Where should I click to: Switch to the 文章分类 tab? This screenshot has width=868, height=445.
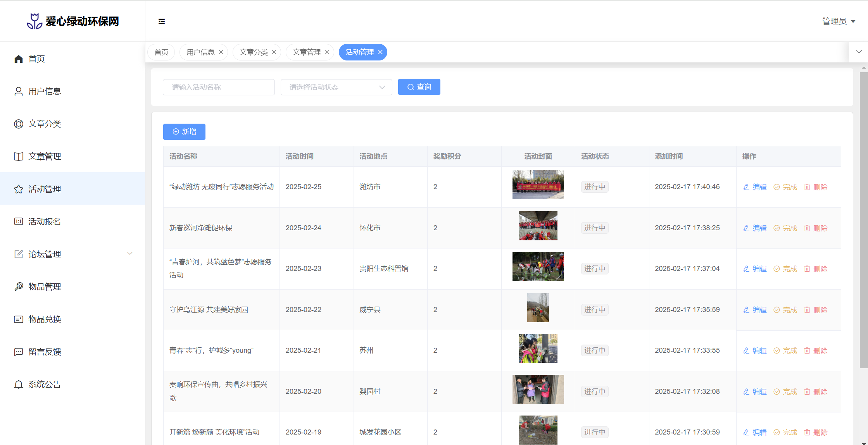(254, 52)
